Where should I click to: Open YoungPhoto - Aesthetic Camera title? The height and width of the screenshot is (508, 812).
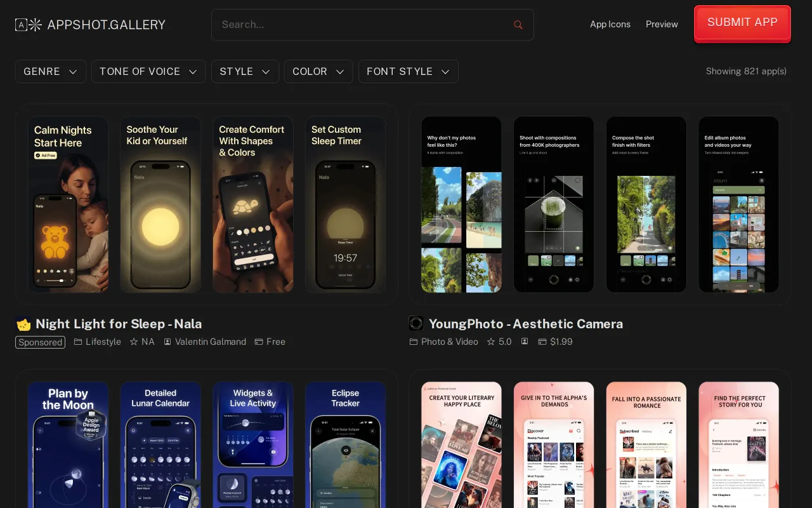(526, 324)
